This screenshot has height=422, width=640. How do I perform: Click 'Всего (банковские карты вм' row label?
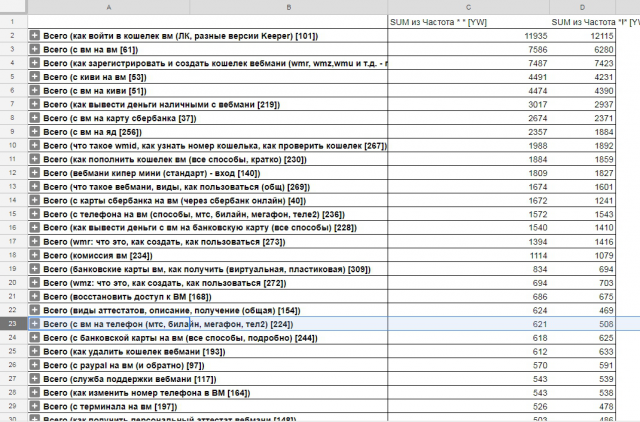(207, 269)
